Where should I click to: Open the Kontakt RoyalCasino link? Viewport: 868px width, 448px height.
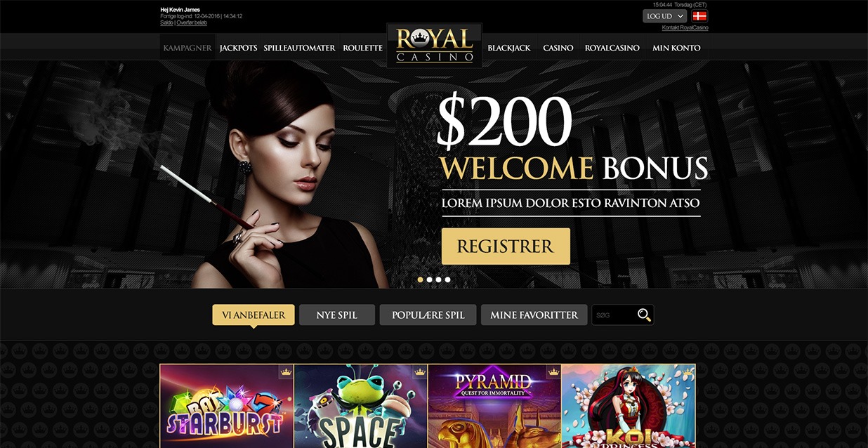[x=685, y=28]
